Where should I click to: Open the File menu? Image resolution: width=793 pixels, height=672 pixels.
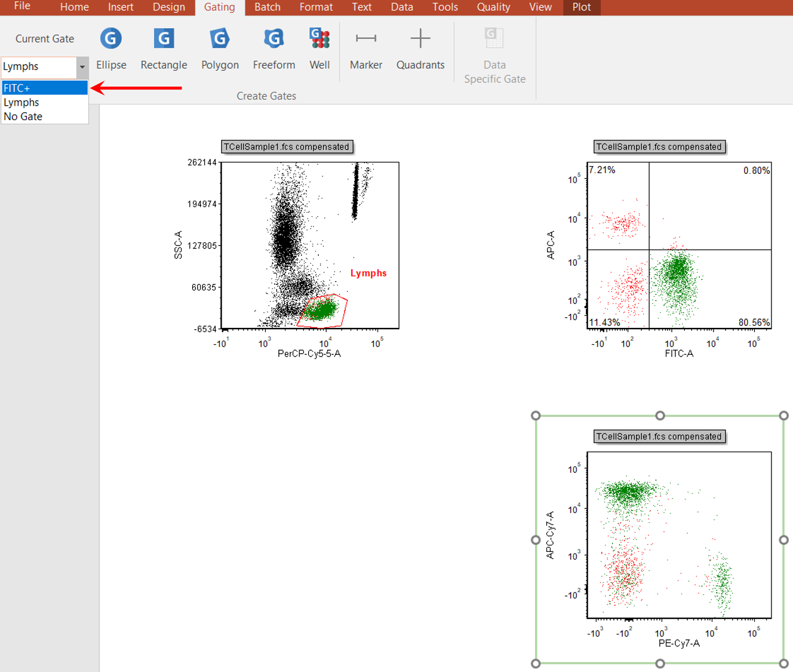click(x=22, y=7)
